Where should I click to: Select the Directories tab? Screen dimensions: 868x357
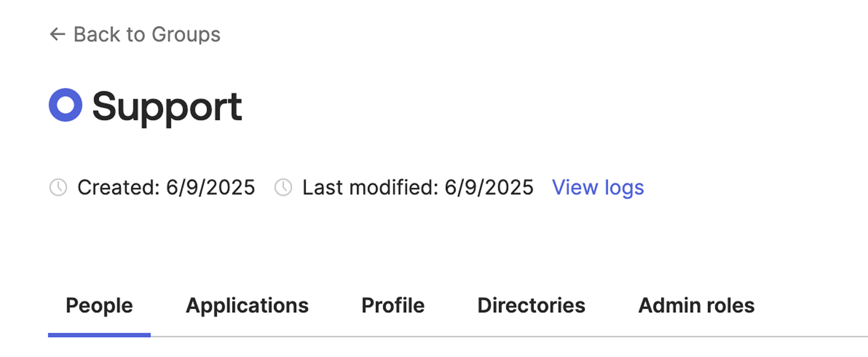pos(532,305)
